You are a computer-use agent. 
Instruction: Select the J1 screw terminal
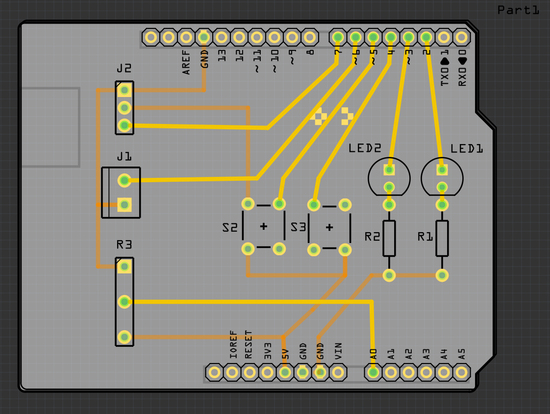click(x=121, y=193)
